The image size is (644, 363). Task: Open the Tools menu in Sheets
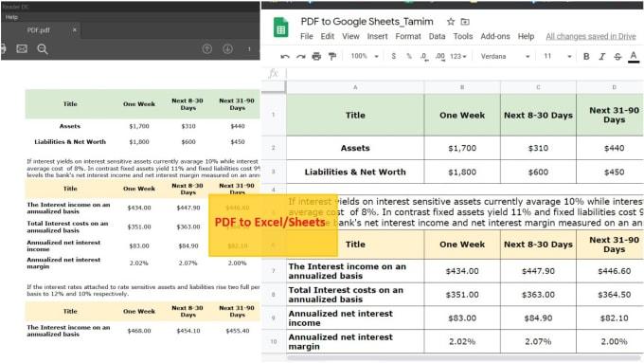(x=463, y=36)
